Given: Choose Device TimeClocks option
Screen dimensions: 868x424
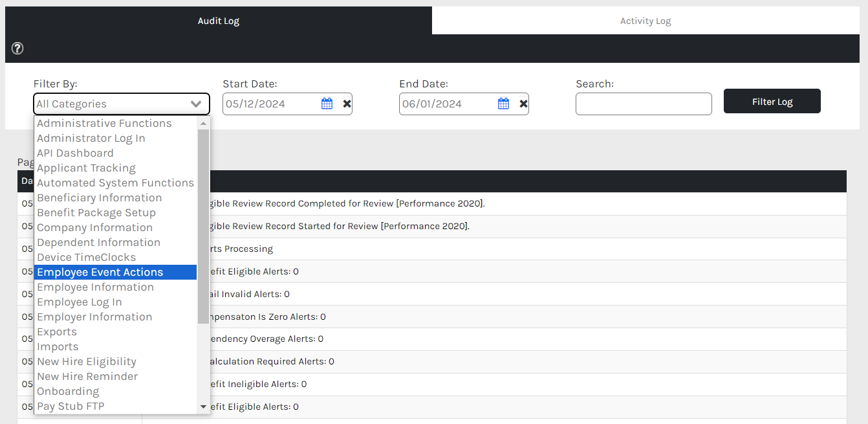Looking at the screenshot, I should 116,257.
